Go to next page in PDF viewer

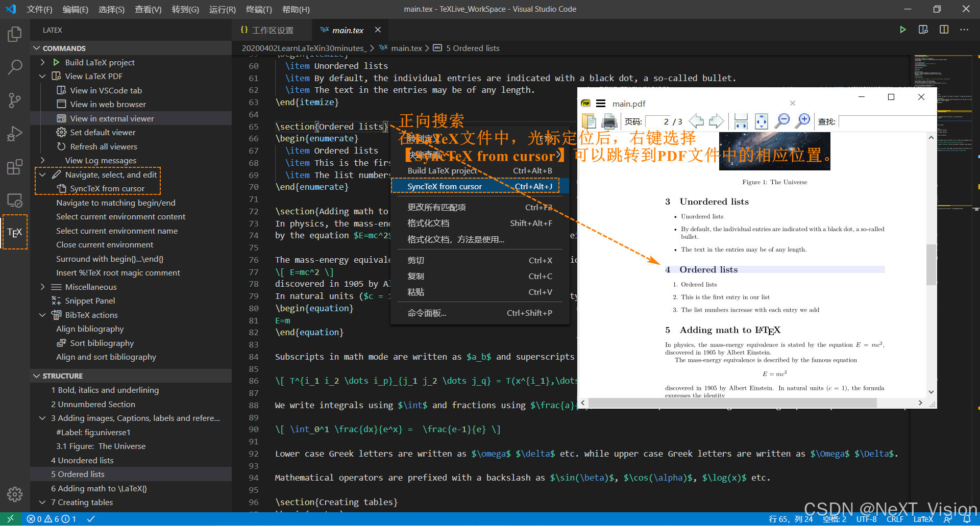click(717, 121)
